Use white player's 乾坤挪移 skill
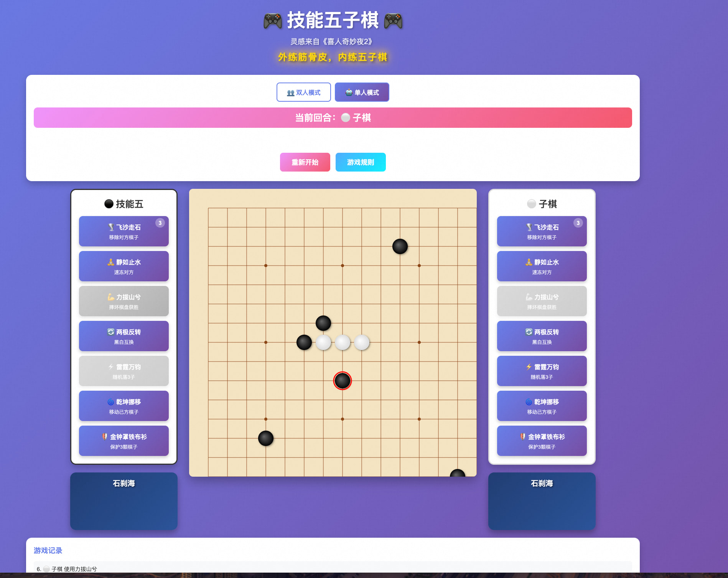The width and height of the screenshot is (728, 578). point(542,406)
